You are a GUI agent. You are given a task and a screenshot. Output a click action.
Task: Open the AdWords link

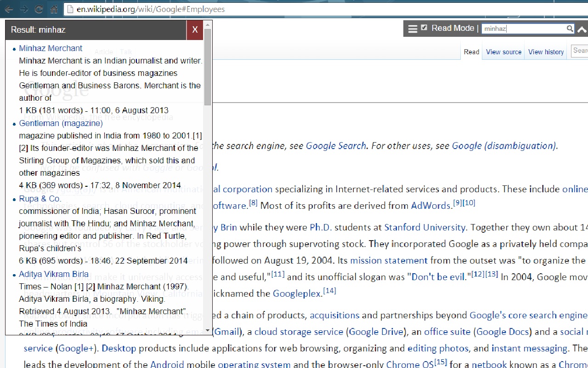[431, 206]
